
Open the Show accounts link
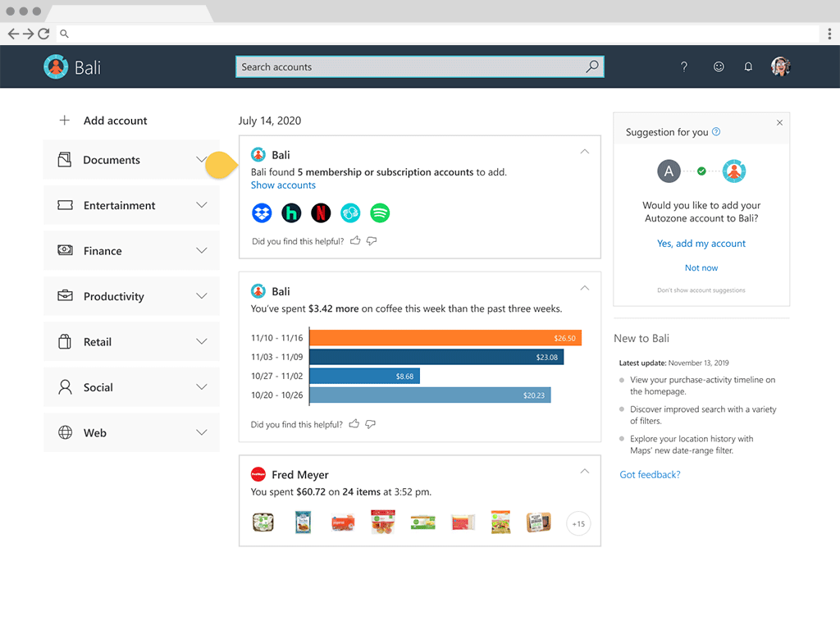click(283, 185)
